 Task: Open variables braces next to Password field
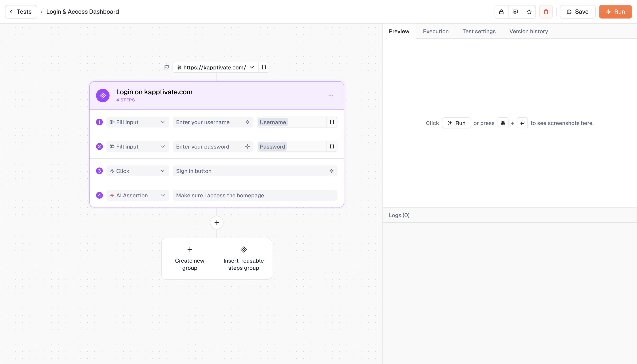pos(332,146)
